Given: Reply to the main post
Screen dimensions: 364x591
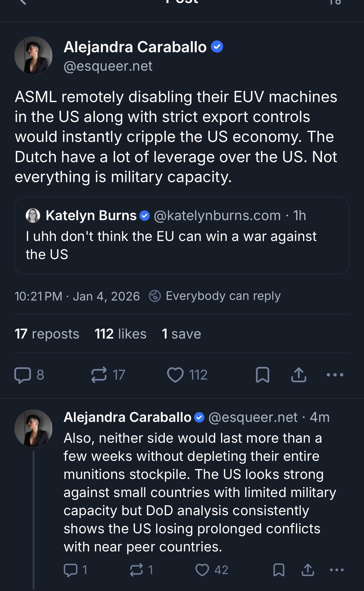Looking at the screenshot, I should (23, 375).
